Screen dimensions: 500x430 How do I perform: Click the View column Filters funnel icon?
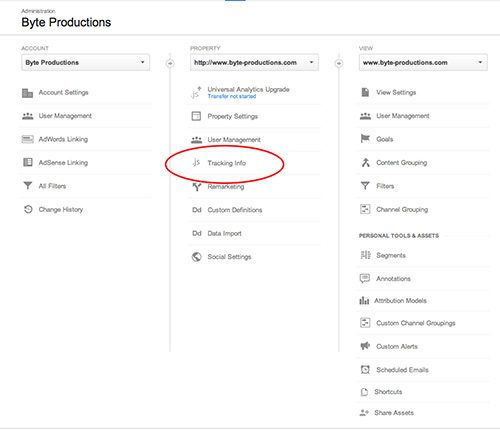pos(365,186)
